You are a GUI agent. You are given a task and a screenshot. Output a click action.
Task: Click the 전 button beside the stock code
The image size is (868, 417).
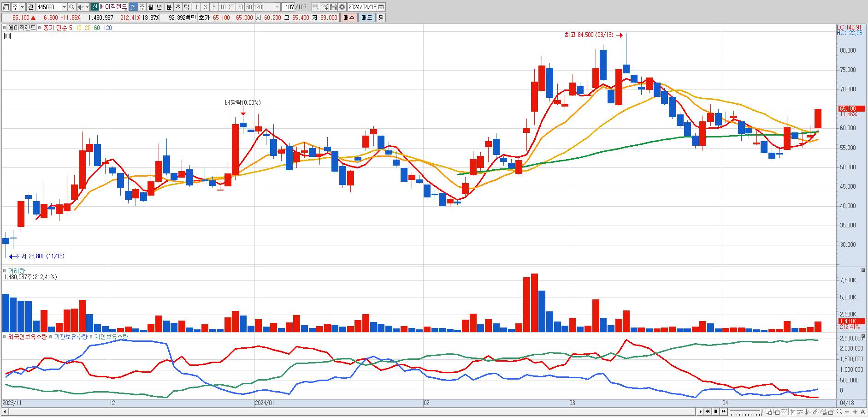(30, 7)
